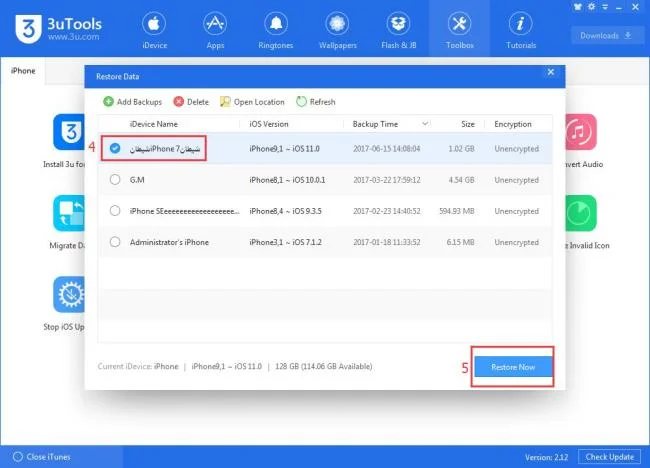This screenshot has width=650, height=468.
Task: Open the Flash & JB section
Action: [x=398, y=30]
